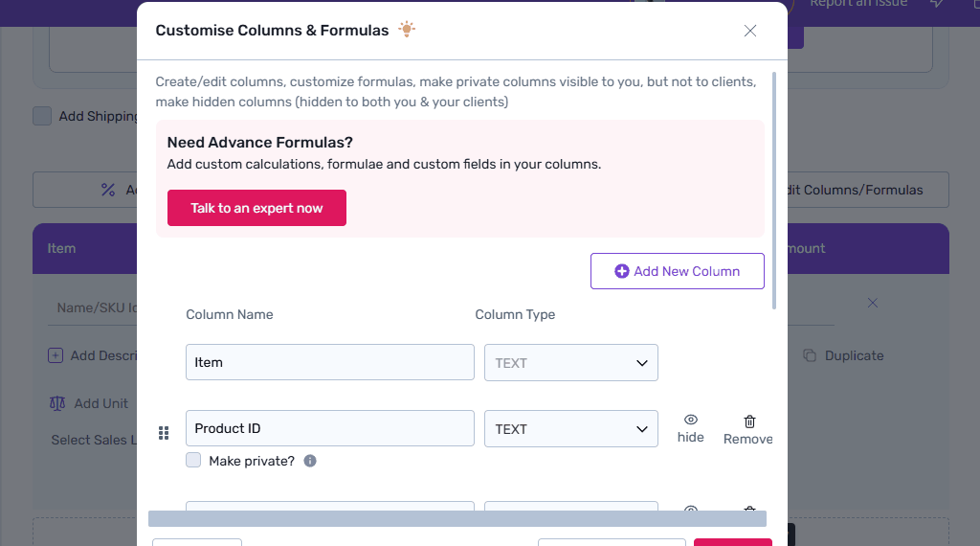
Task: Click the horizontal scrollbar at the dialog bottom
Action: [457, 518]
